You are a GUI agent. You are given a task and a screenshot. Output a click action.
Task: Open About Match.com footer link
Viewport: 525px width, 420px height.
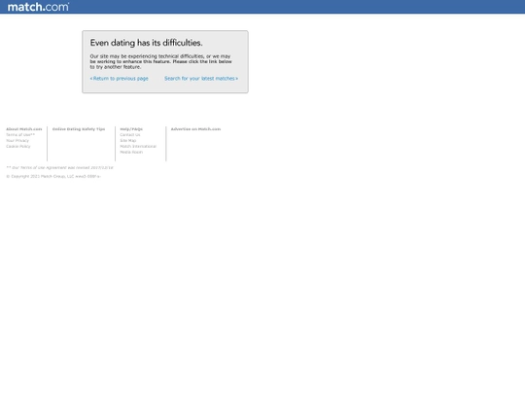click(24, 129)
